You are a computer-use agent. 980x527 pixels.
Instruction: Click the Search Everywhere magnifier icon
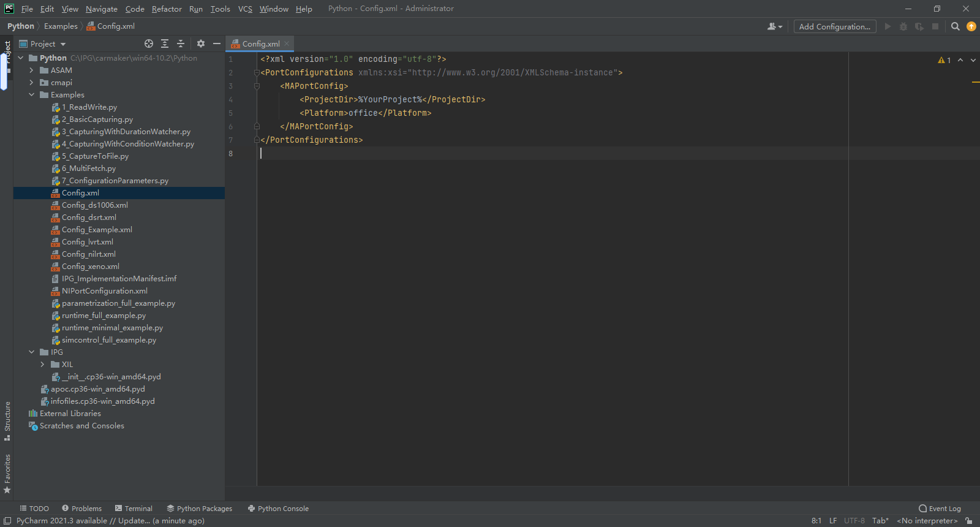tap(956, 26)
